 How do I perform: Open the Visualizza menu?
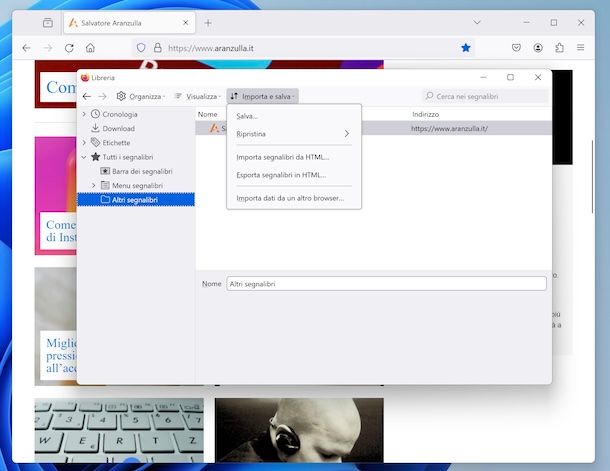(198, 96)
